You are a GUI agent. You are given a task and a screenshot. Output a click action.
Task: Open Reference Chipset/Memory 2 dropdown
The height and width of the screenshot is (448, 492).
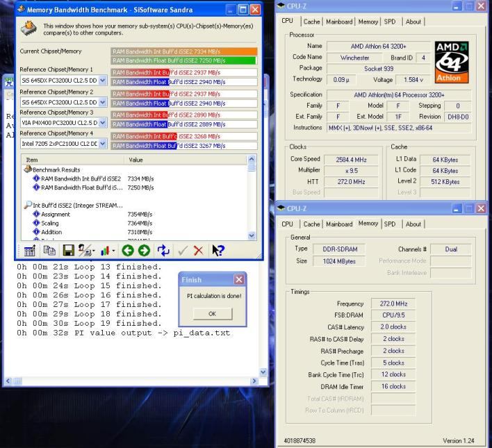pyautogui.click(x=103, y=102)
